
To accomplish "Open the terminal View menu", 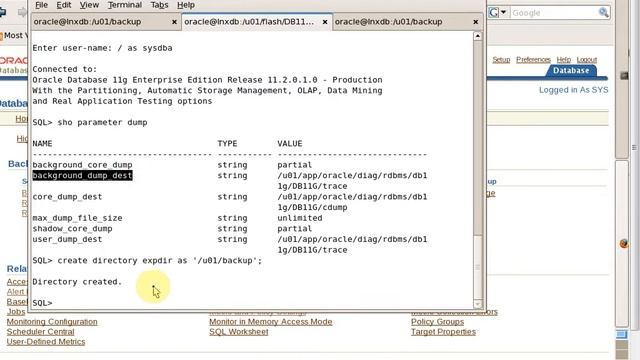I will pos(89,5).
